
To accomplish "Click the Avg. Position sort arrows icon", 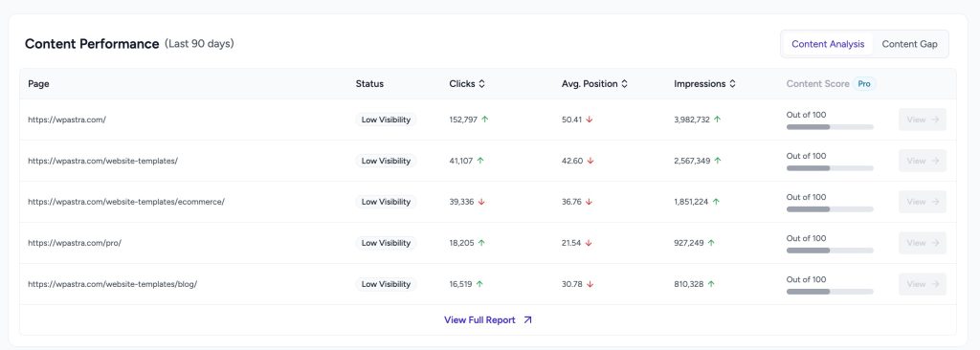I will pos(624,84).
